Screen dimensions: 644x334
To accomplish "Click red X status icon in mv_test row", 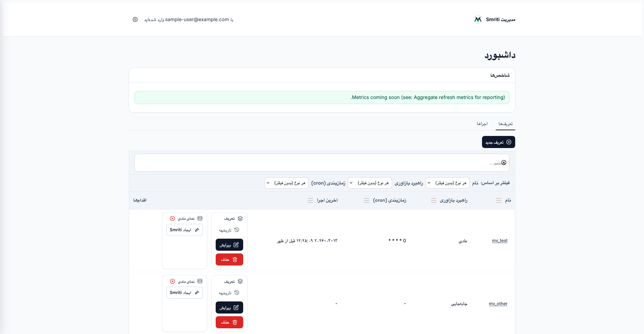I will click(172, 219).
